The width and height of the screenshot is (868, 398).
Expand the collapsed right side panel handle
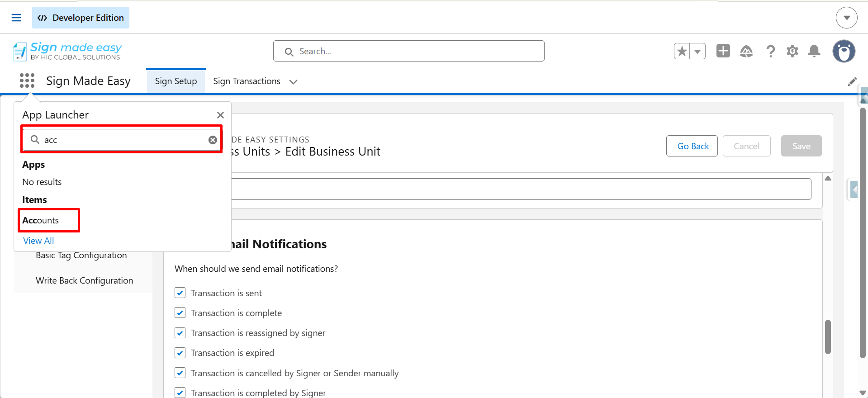pos(853,190)
